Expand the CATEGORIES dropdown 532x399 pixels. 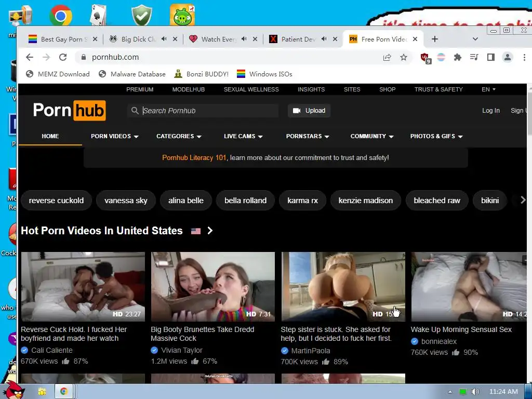click(x=179, y=136)
